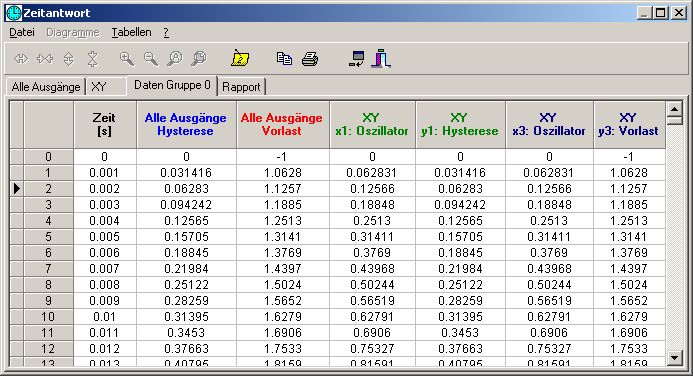Viewport: 693px width, 376px height.
Task: Click the XY y1: Hysterese header
Action: coord(460,125)
